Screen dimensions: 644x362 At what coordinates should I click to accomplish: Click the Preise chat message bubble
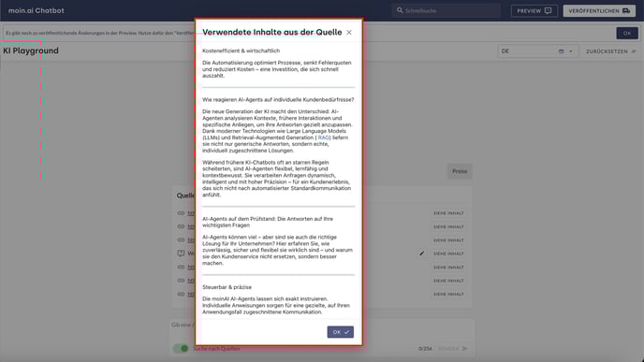[460, 171]
